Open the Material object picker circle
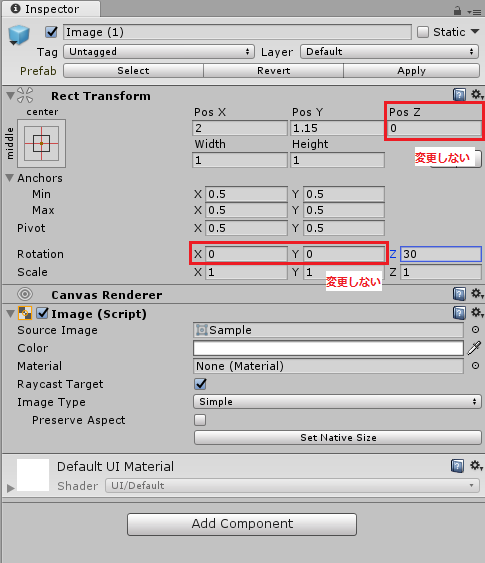The width and height of the screenshot is (485, 563). pos(475,366)
